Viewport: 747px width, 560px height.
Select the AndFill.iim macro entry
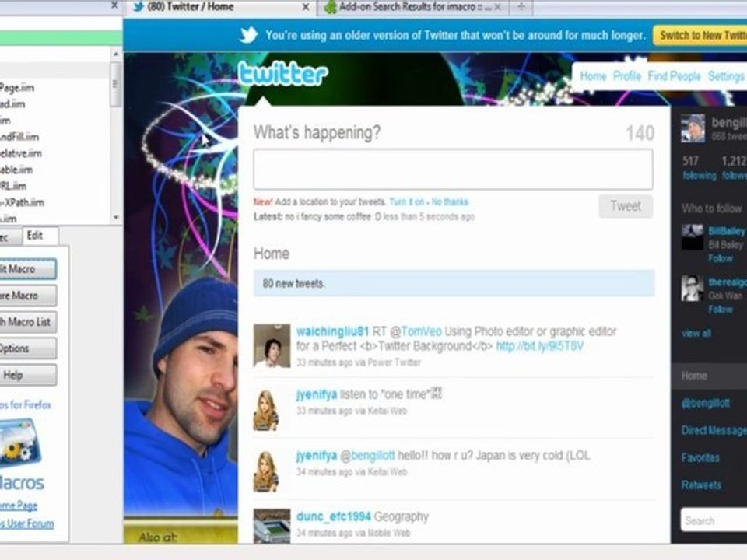(x=19, y=137)
